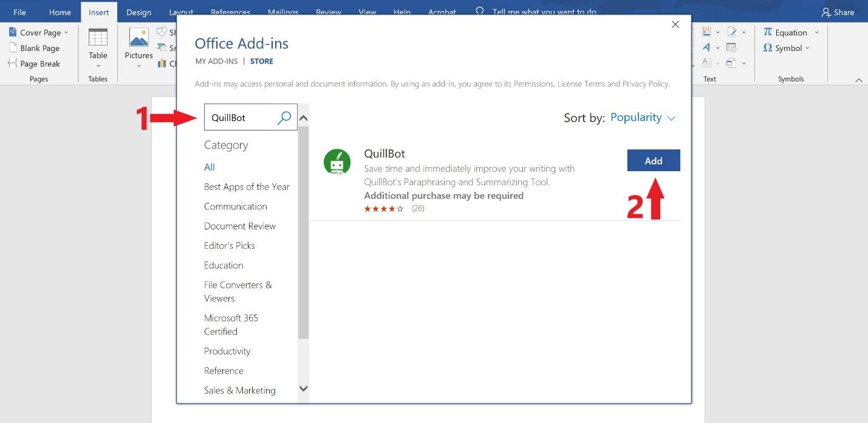Switch to MY ADD-INS tab in dialog

click(x=216, y=61)
